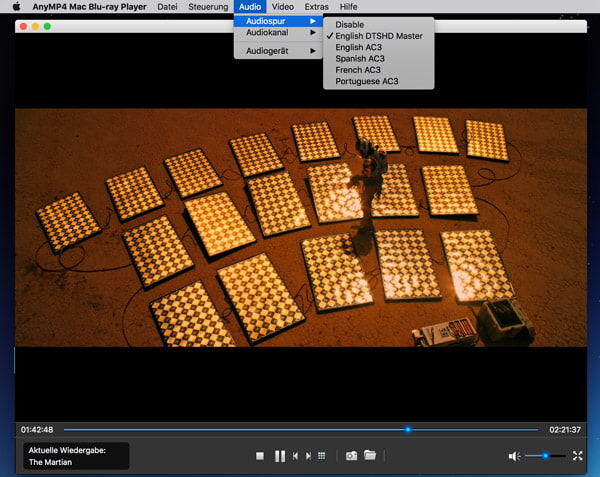Take a snapshot with camera icon
Viewport: 600px width, 477px height.
coord(351,456)
